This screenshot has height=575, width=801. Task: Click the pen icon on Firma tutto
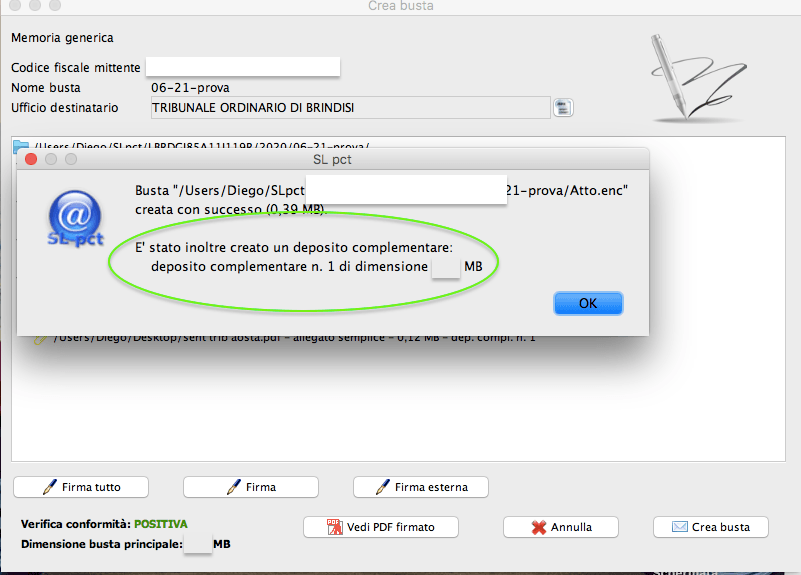50,487
